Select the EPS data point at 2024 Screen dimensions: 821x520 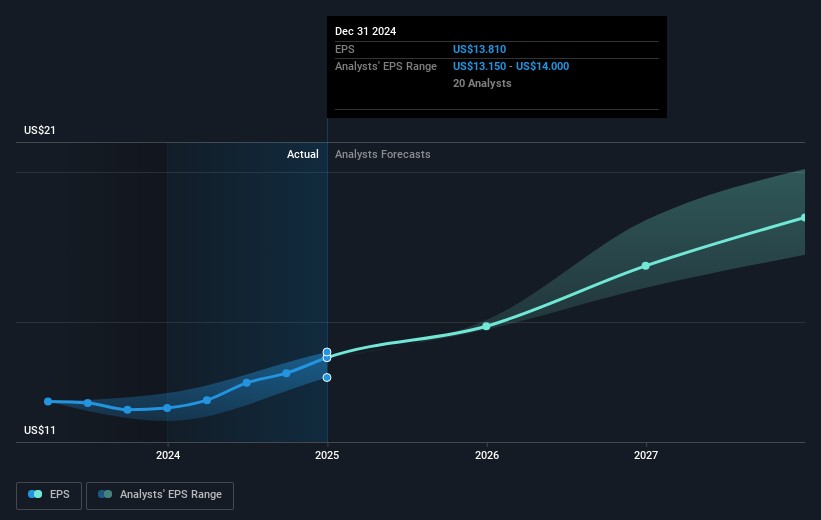167,408
